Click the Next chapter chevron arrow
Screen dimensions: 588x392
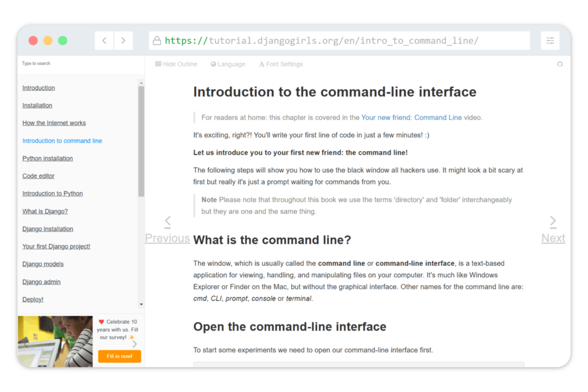tap(553, 222)
